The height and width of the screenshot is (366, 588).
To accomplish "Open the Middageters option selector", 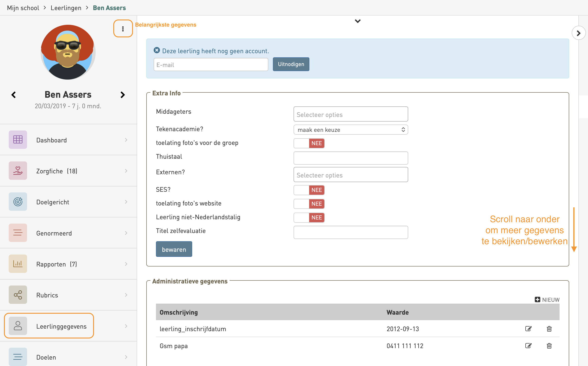I will pyautogui.click(x=350, y=114).
